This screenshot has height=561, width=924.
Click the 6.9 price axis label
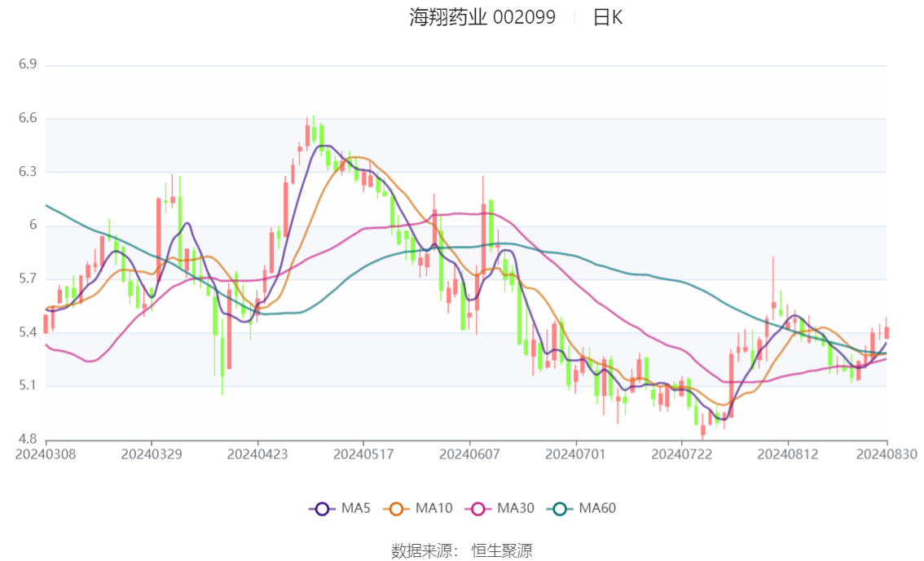28,64
